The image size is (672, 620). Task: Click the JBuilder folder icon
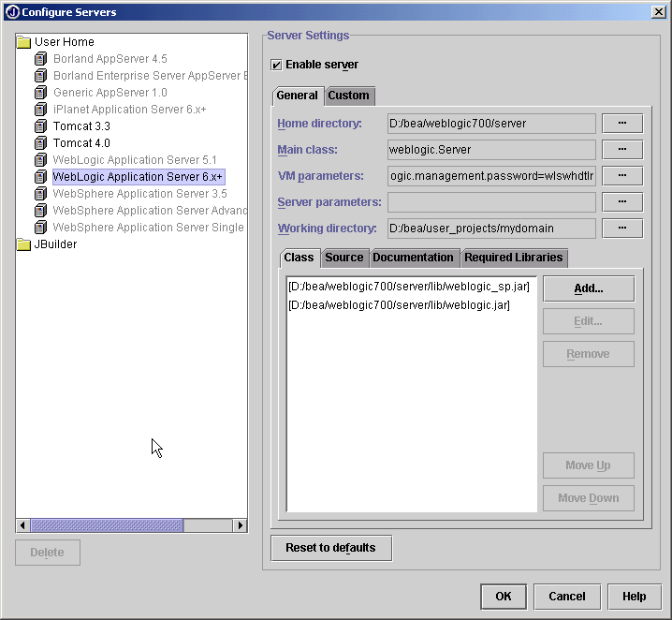[x=24, y=244]
